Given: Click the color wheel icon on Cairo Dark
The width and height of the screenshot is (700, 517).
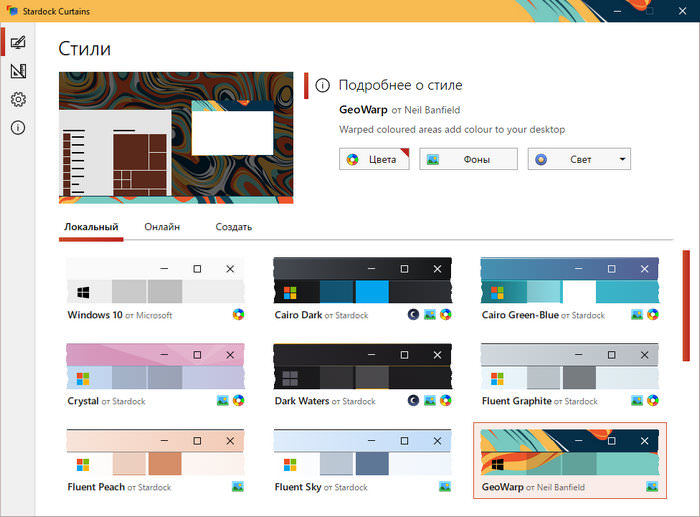Looking at the screenshot, I should click(446, 315).
